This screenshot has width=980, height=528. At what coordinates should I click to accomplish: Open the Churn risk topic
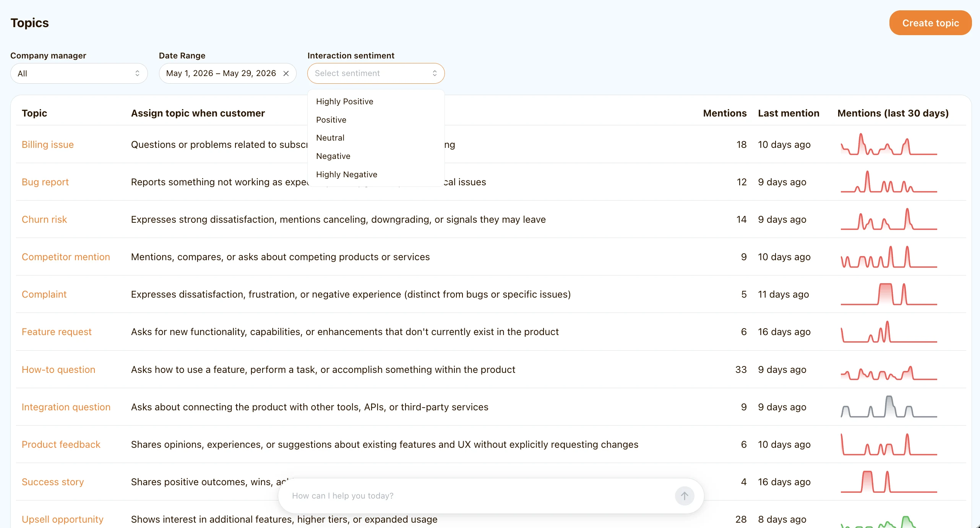tap(44, 219)
